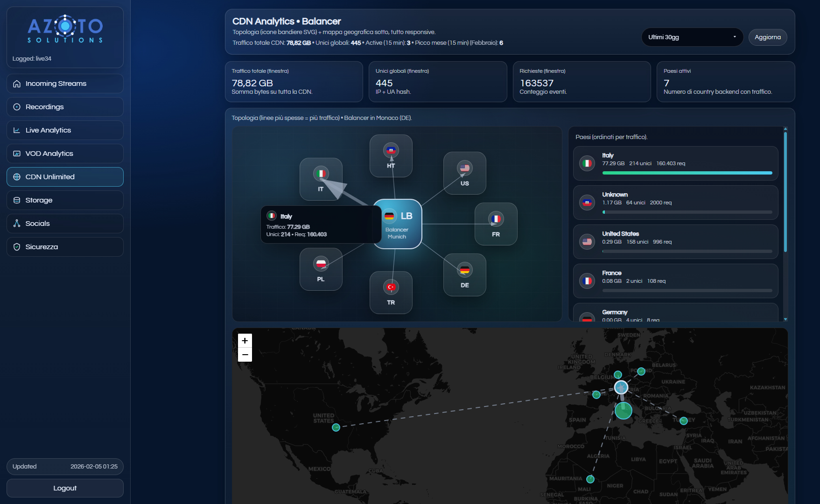Open the Ultimi 30gg time range dropdown

pyautogui.click(x=692, y=37)
